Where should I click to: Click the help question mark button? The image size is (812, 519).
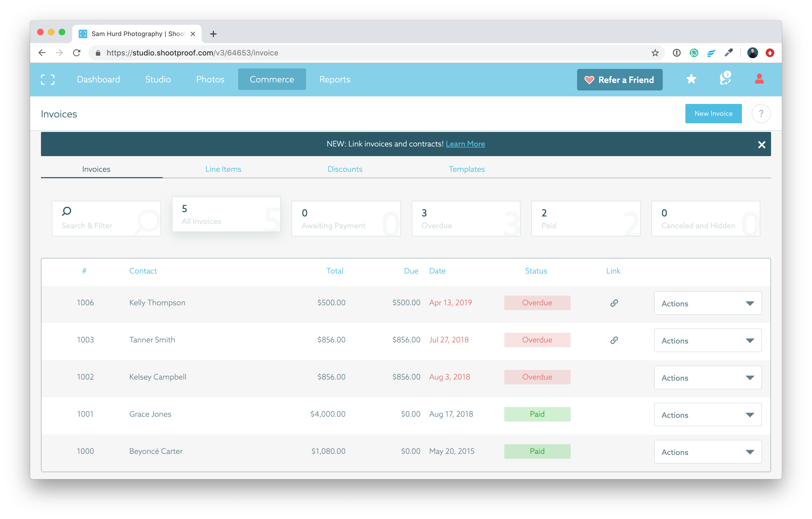pyautogui.click(x=761, y=114)
